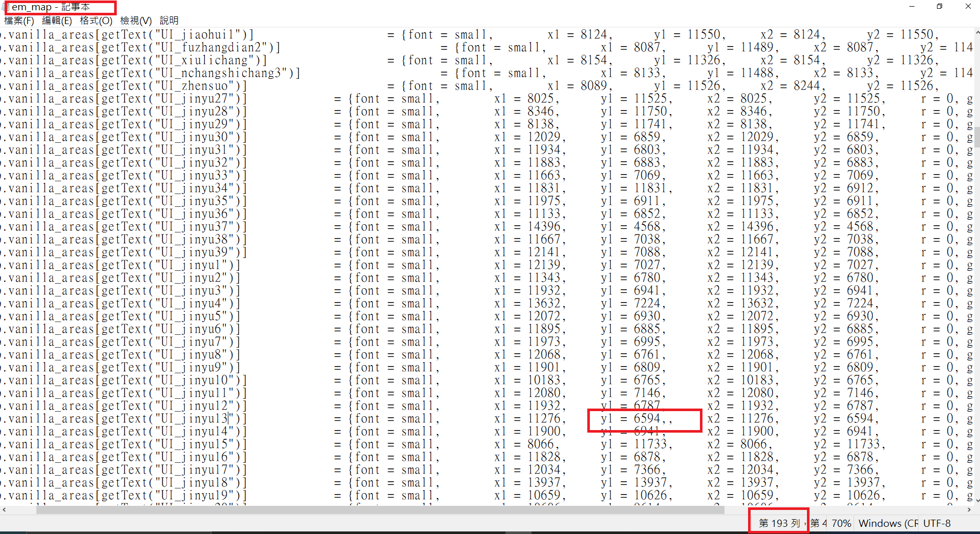Click y1 value 6780 in jinyu2 row
Viewport: 980px width, 534px height.
point(647,278)
